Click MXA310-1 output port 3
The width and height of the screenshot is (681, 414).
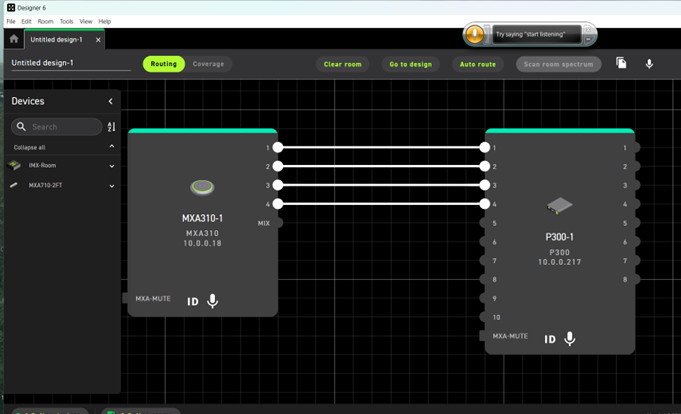(x=278, y=185)
